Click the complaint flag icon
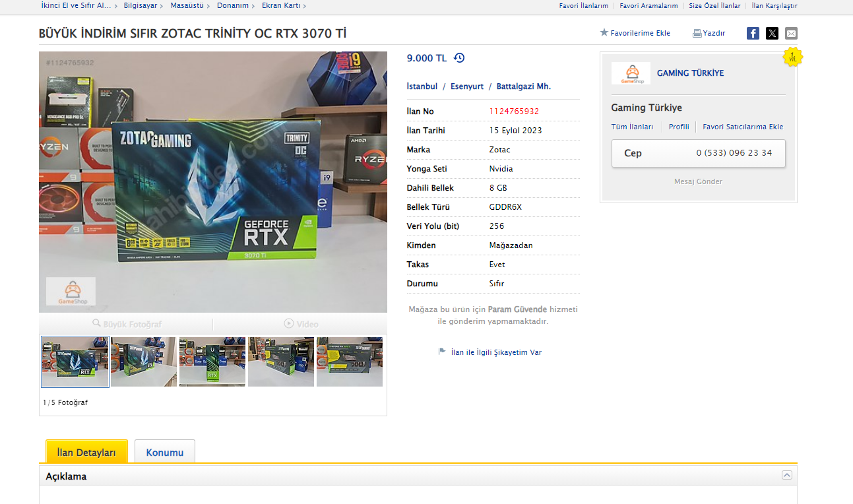 click(x=442, y=352)
